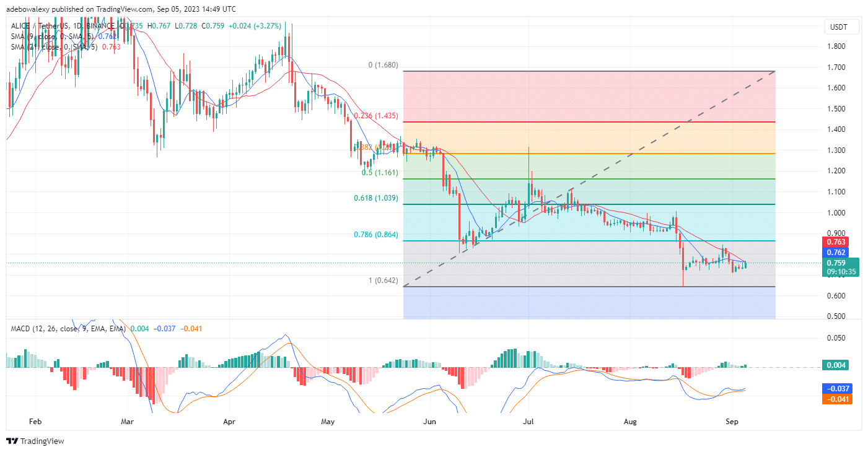
Task: Click the 0.500 price axis label
Action: click(x=836, y=316)
